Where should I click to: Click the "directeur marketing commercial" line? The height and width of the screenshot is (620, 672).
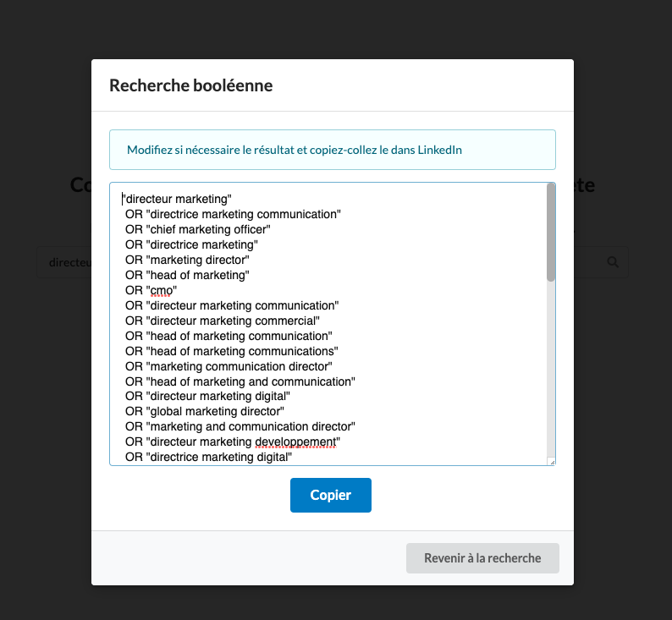tap(223, 321)
